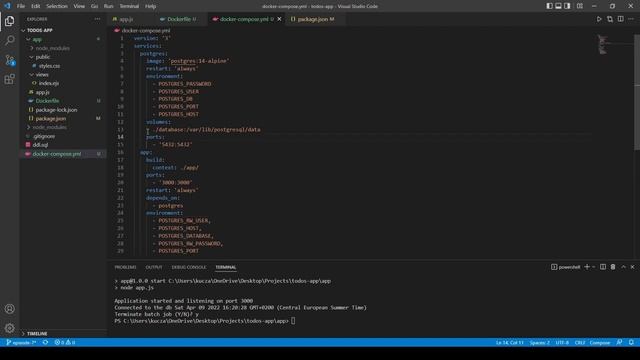Click Spaces: 2 indentation setting
Viewport: 640px width, 360px height.
[540, 342]
